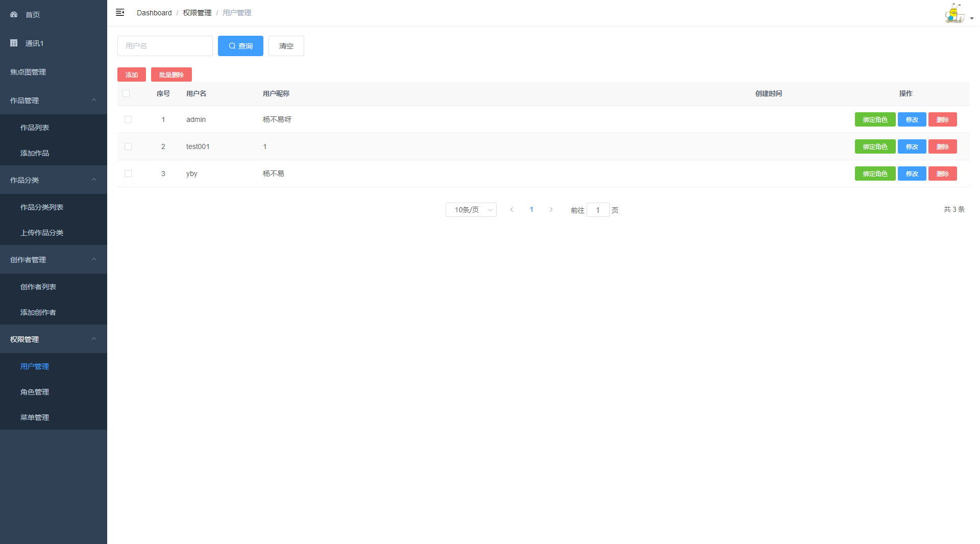Click the 前往 page number input

click(598, 210)
